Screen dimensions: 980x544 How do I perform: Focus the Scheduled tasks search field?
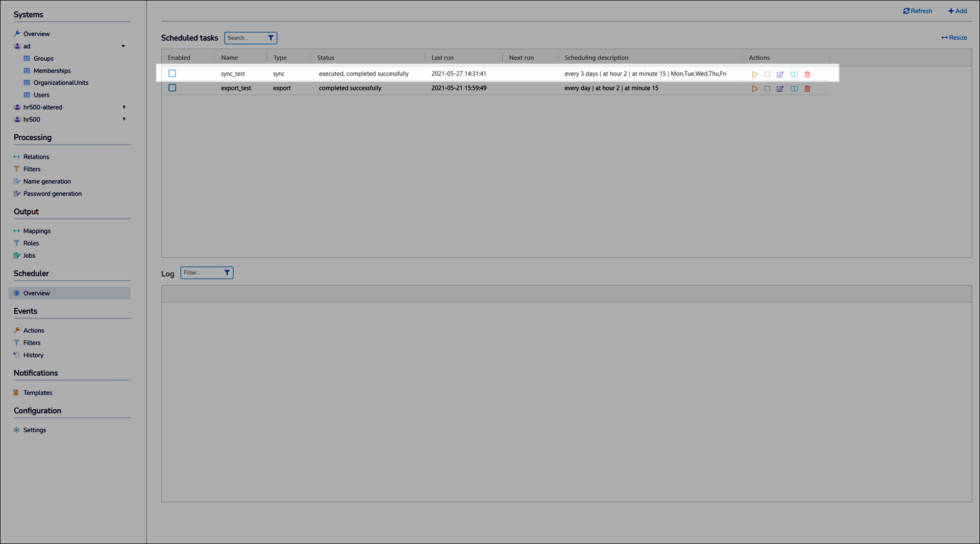tap(246, 38)
